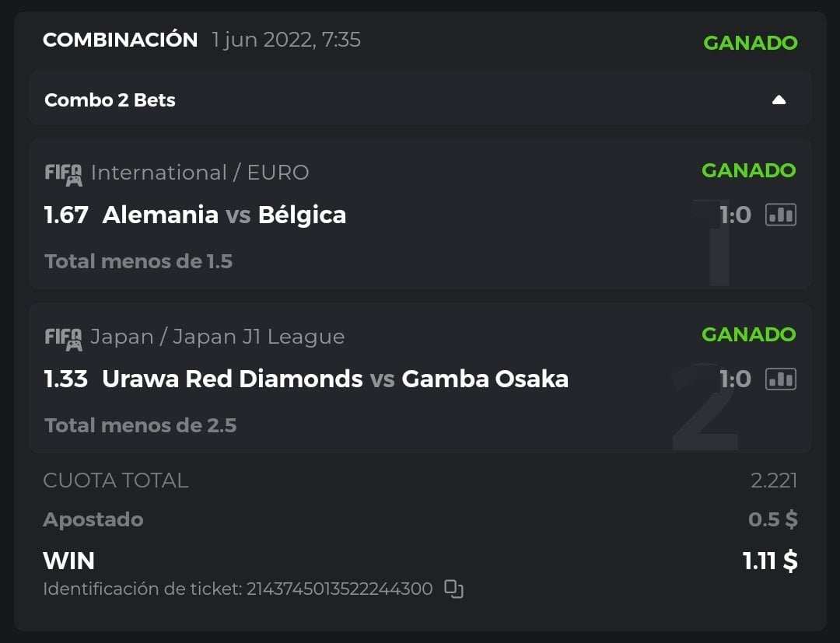Viewport: 840px width, 643px height.
Task: Open statistics icon for Alemania vs Bélgica
Action: (x=780, y=215)
